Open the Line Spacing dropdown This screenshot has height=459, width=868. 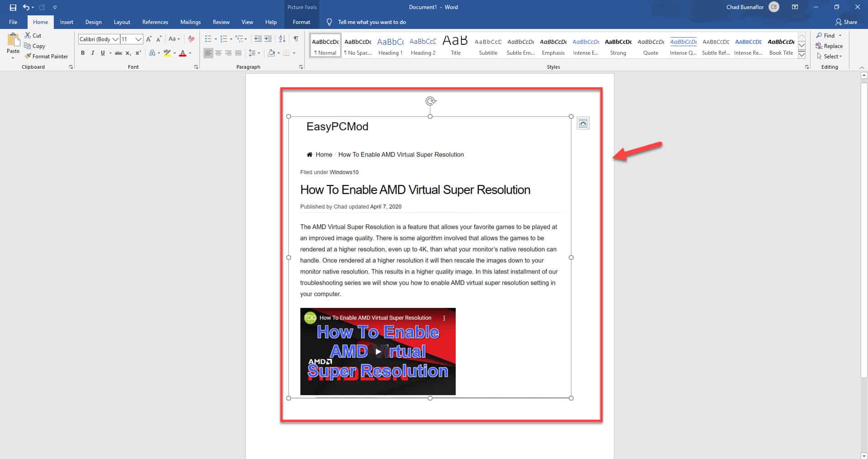(x=254, y=53)
